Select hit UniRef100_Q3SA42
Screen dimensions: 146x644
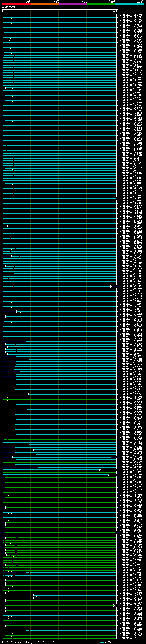click(131, 87)
